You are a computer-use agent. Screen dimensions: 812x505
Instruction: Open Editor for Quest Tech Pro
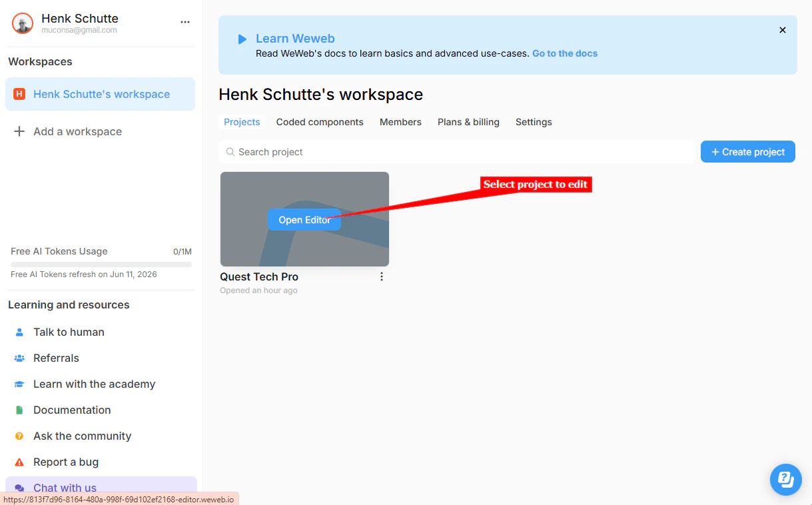pos(304,220)
